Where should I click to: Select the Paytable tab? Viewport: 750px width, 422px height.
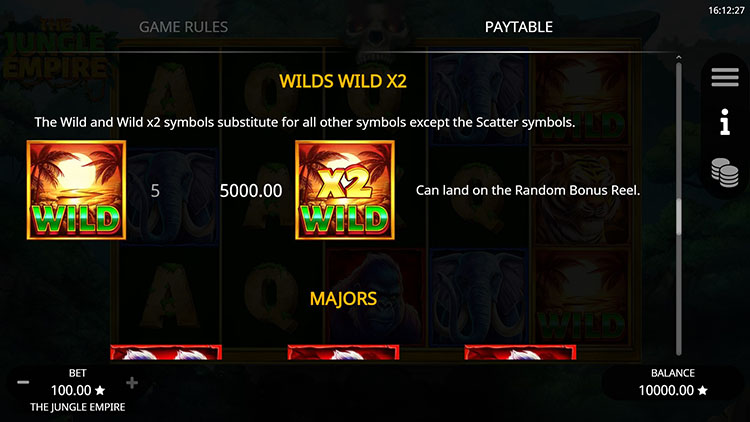(518, 27)
